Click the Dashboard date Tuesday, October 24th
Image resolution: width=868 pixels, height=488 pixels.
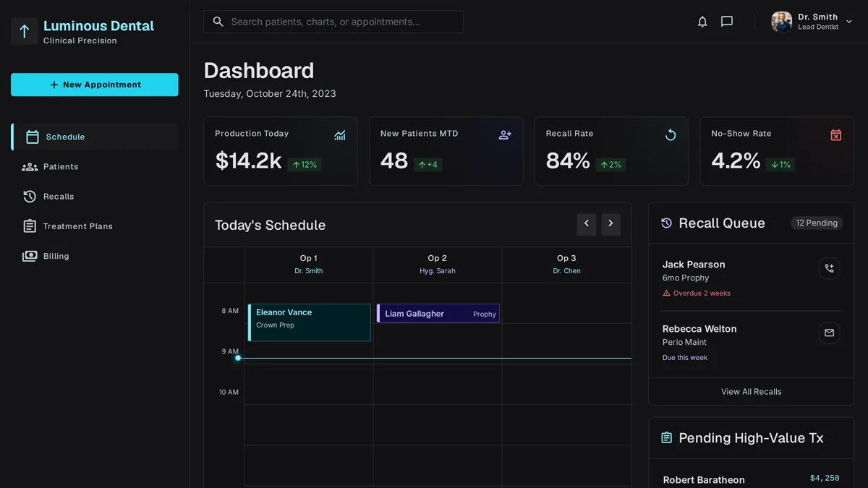pos(270,94)
